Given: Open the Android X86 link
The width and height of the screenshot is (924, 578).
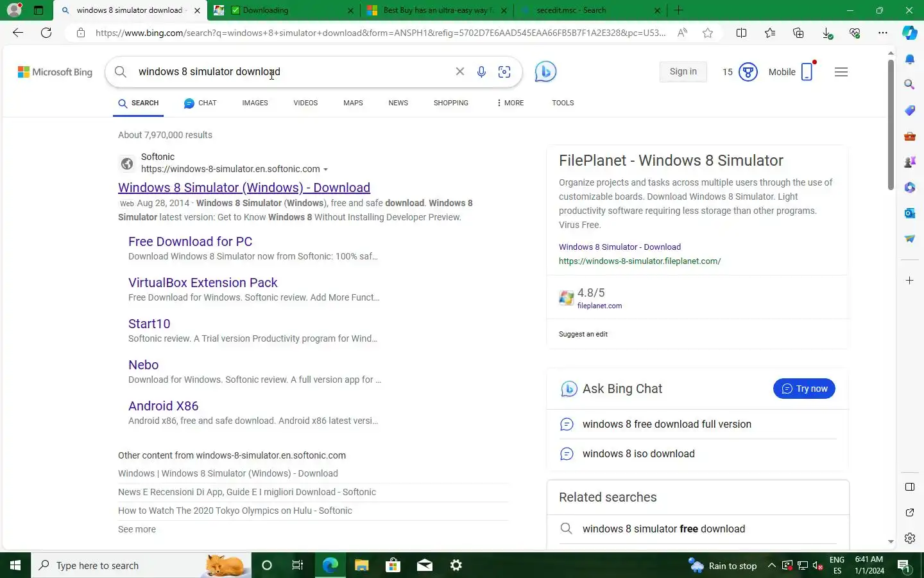Looking at the screenshot, I should [163, 406].
